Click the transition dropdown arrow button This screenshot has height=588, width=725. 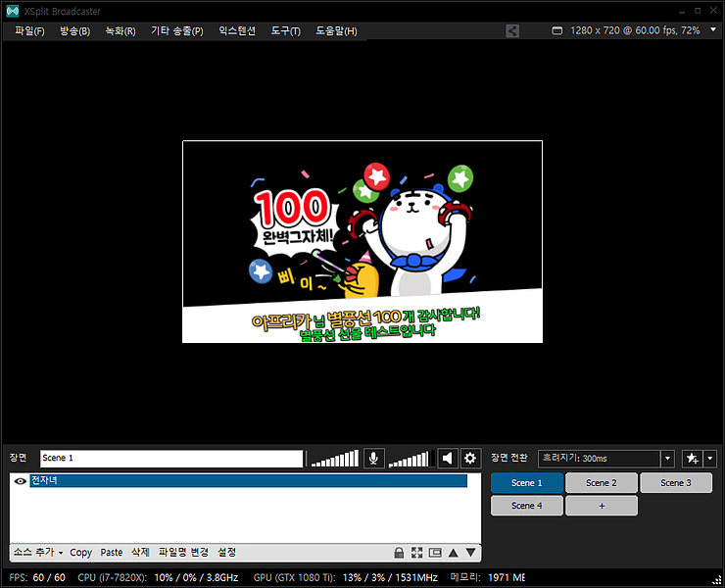tap(667, 459)
